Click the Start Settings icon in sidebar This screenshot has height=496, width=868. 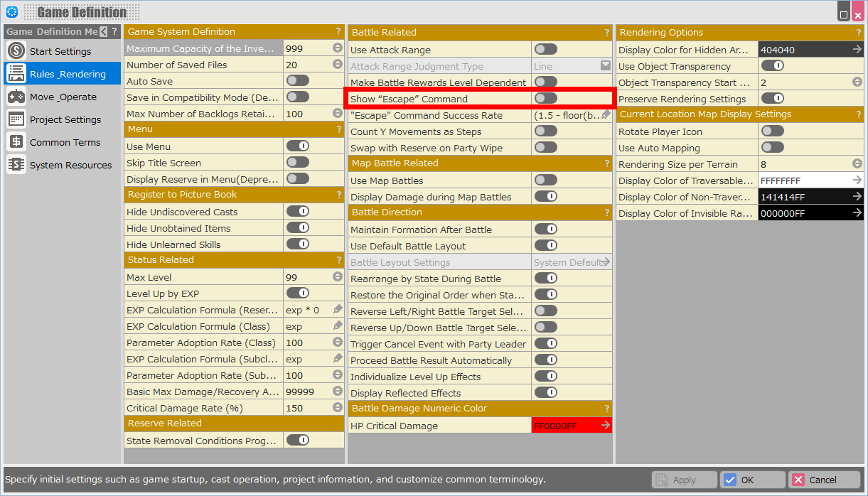click(16, 51)
